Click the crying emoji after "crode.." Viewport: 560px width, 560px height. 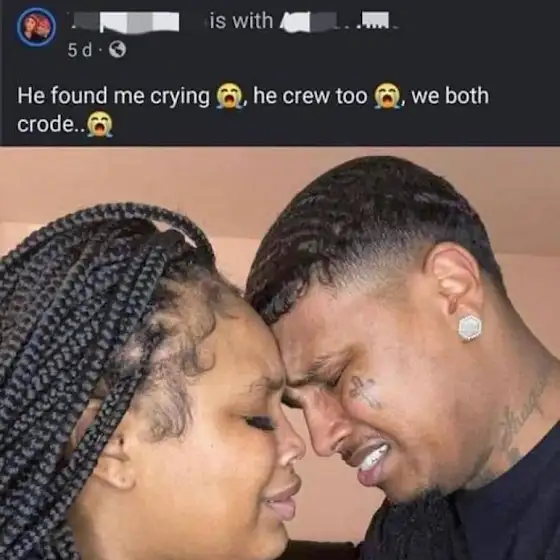tap(100, 125)
